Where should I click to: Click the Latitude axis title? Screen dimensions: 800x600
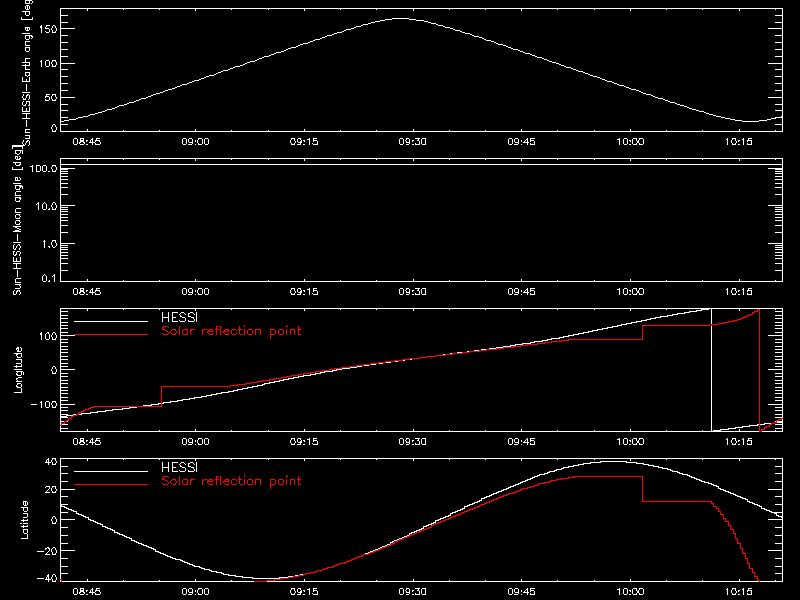coord(24,520)
